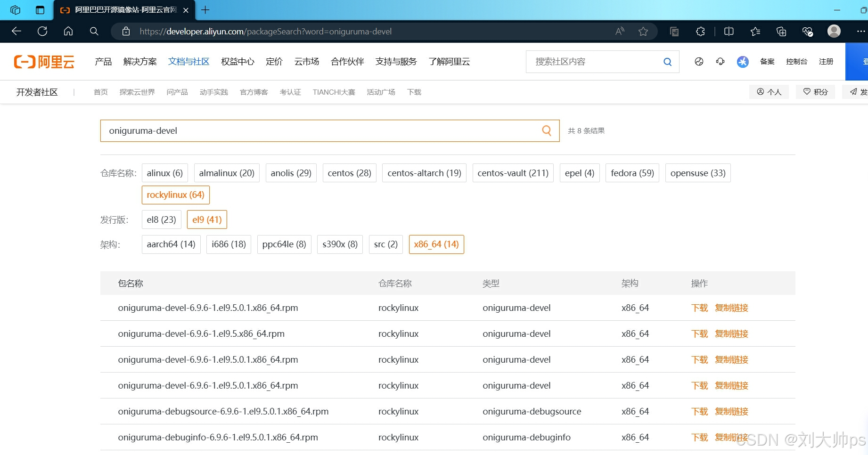
Task: Open the 权益中心 menu
Action: tap(237, 62)
